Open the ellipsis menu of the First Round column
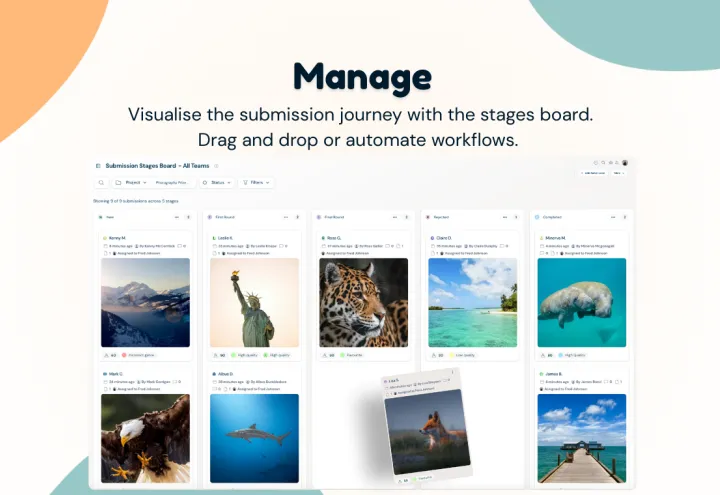This screenshot has width=720, height=495. tap(286, 217)
